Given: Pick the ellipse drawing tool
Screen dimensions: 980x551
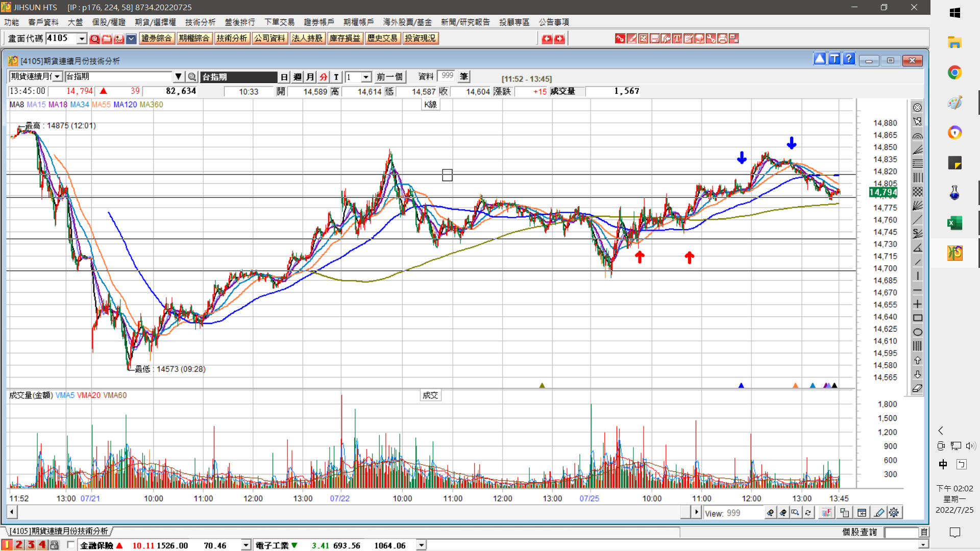Looking at the screenshot, I should pyautogui.click(x=917, y=332).
